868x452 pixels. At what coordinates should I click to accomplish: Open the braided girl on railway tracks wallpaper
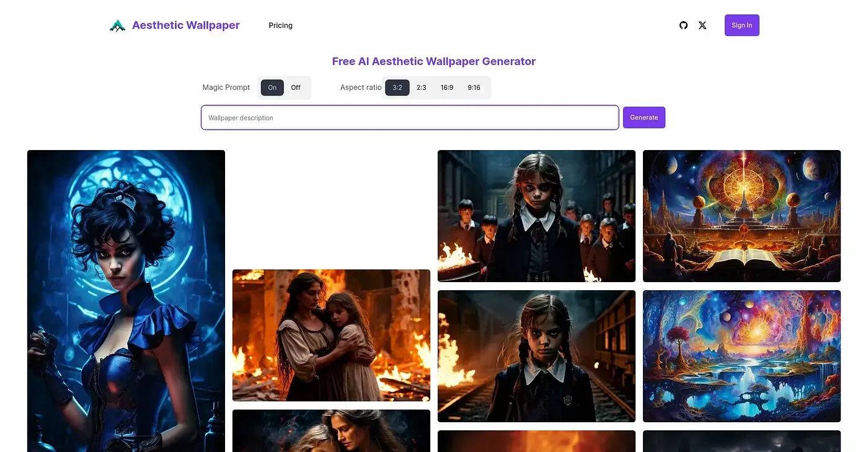pos(536,356)
